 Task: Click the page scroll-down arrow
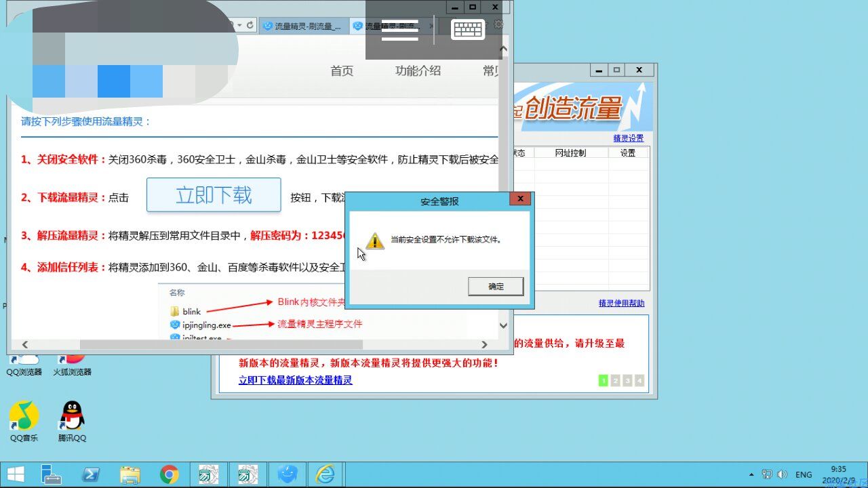click(503, 325)
